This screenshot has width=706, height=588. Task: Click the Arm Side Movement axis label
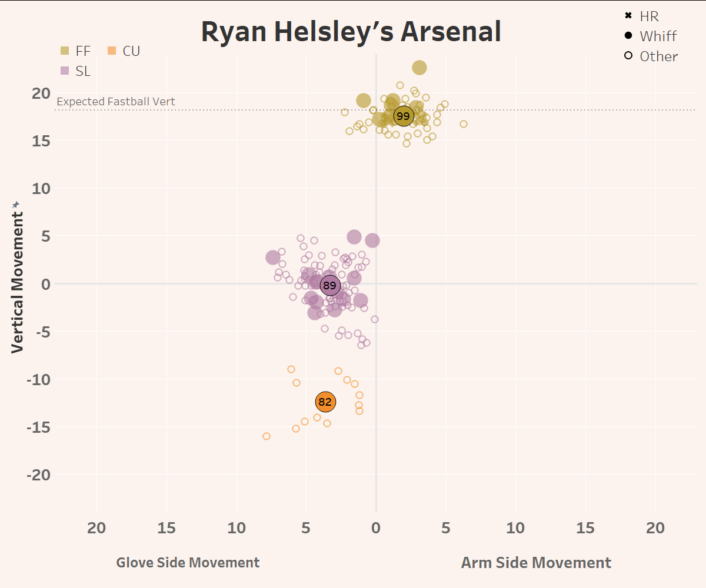(536, 563)
